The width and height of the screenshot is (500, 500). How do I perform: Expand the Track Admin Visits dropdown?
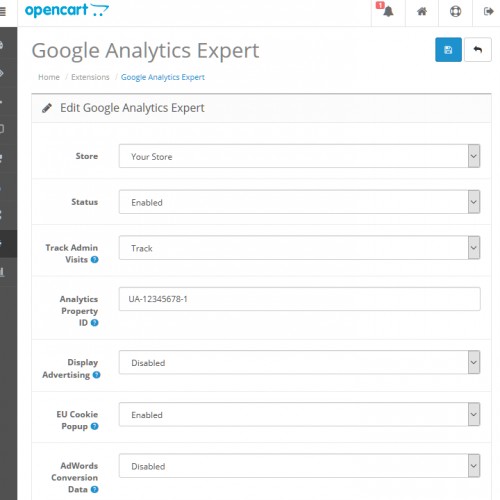299,248
